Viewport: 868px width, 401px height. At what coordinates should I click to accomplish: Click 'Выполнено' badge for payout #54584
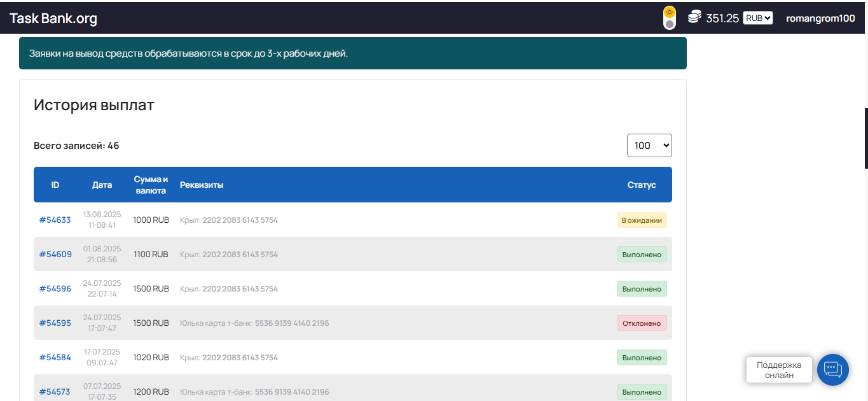pyautogui.click(x=642, y=358)
